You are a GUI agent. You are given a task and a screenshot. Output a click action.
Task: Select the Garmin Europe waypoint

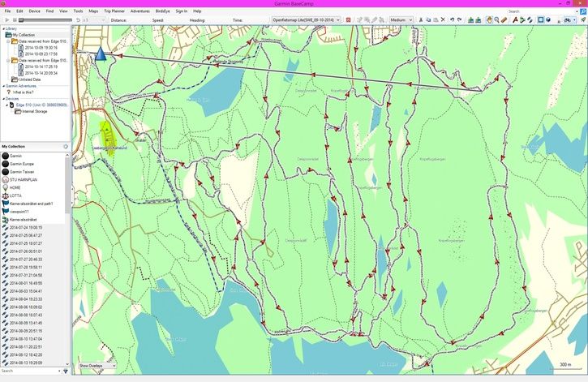tap(21, 164)
